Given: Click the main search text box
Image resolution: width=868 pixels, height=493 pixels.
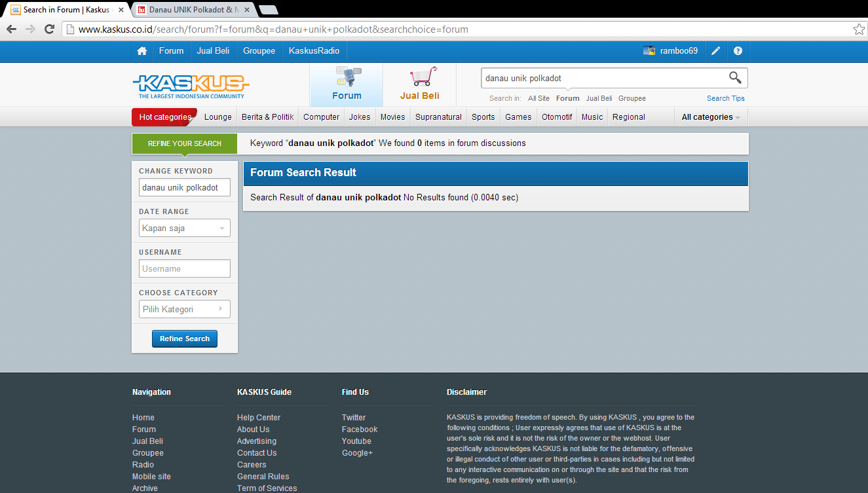Looking at the screenshot, I should [x=603, y=78].
